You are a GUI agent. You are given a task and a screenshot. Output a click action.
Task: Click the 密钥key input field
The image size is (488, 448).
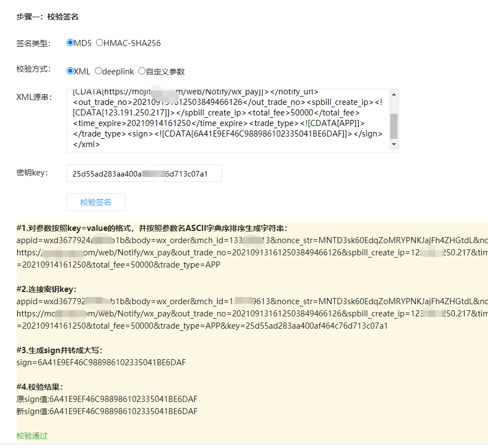pos(144,173)
